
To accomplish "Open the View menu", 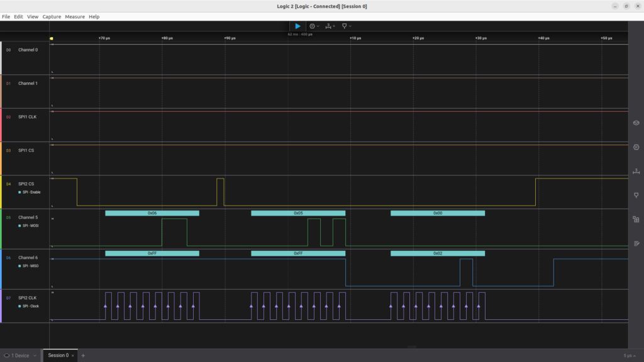I will point(33,17).
